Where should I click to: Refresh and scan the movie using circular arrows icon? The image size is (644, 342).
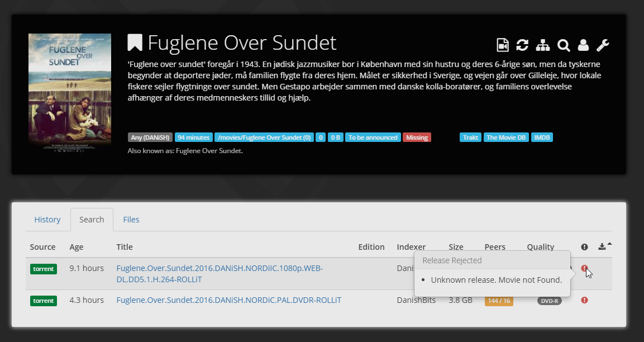(523, 45)
